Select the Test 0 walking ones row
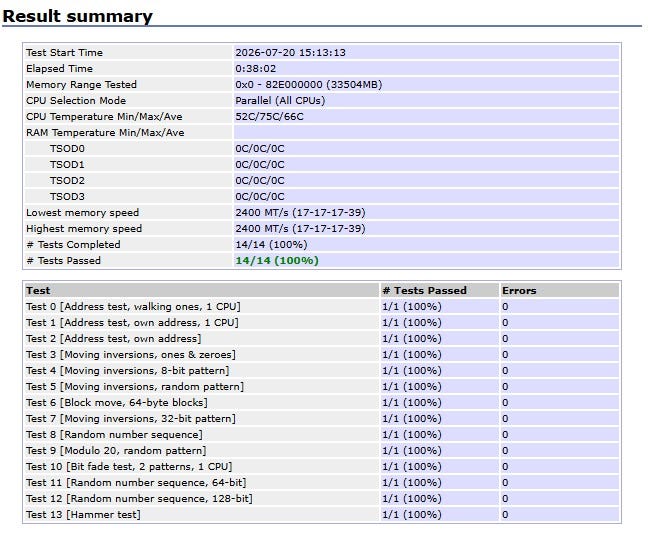648x538 pixels. click(322, 307)
